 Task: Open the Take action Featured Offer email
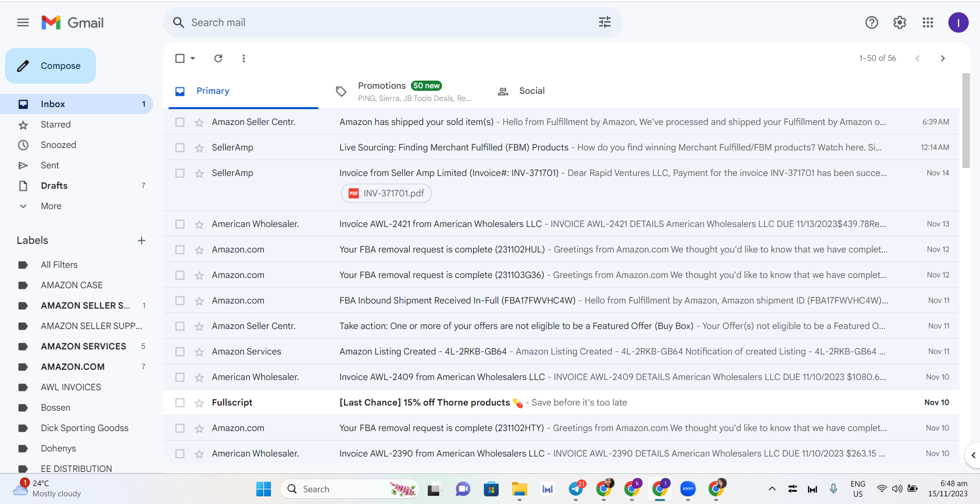(561, 326)
